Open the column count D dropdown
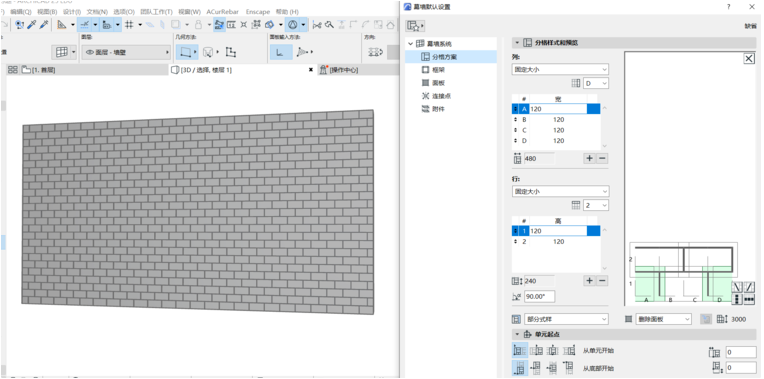Screen dimensions: 764x379 [x=596, y=83]
